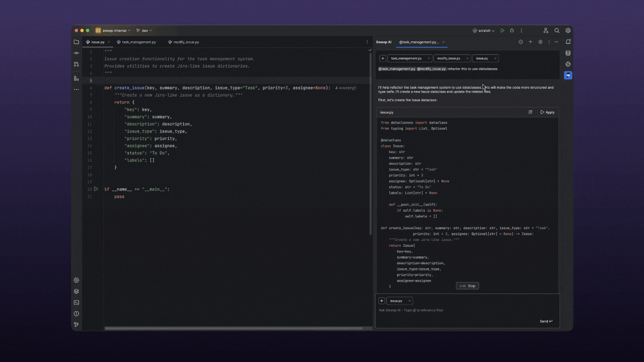644x362 pixels.
Task: Open the Services tool window icon
Action: click(x=77, y=280)
